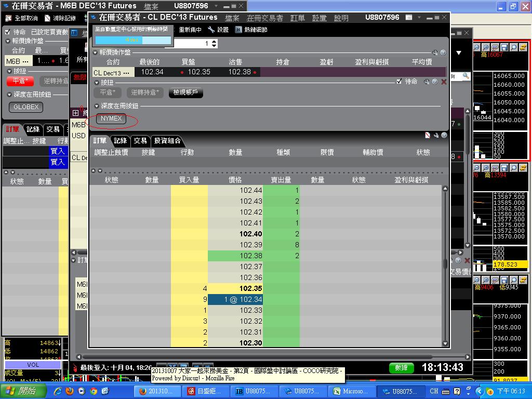Select the 交易 tab in CL window
The image size is (532, 399).
140,141
